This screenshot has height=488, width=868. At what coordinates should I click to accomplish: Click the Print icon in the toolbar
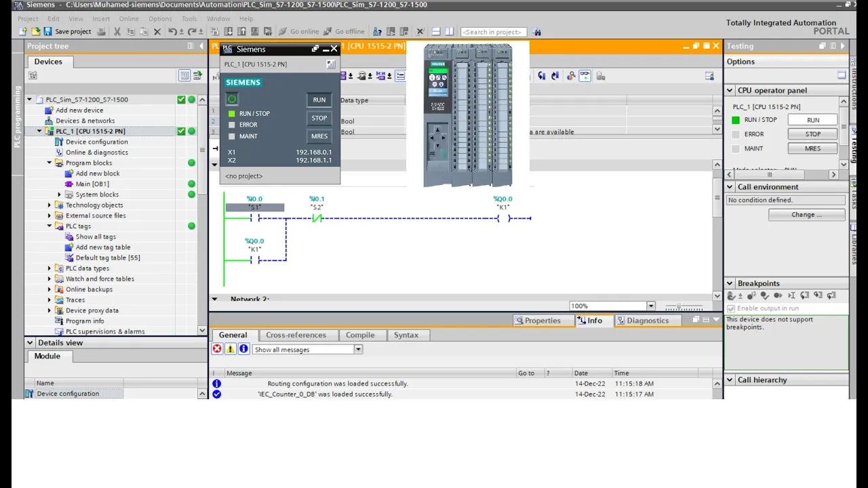click(x=102, y=32)
